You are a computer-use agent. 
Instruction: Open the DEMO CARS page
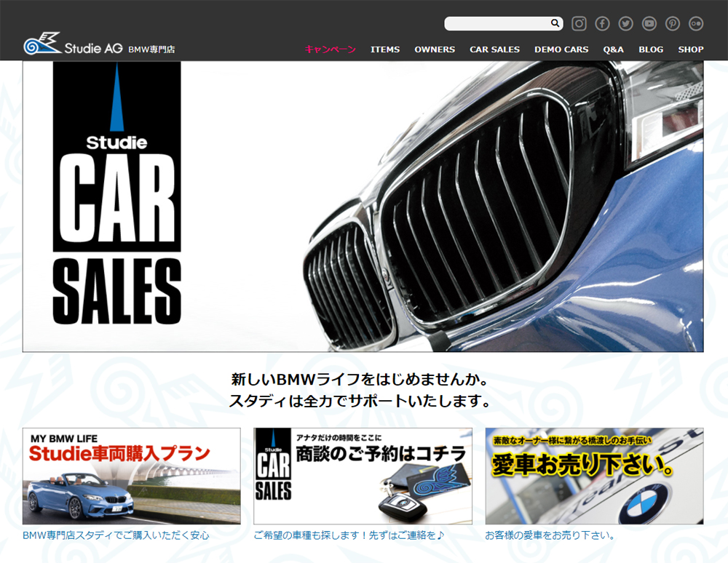561,49
